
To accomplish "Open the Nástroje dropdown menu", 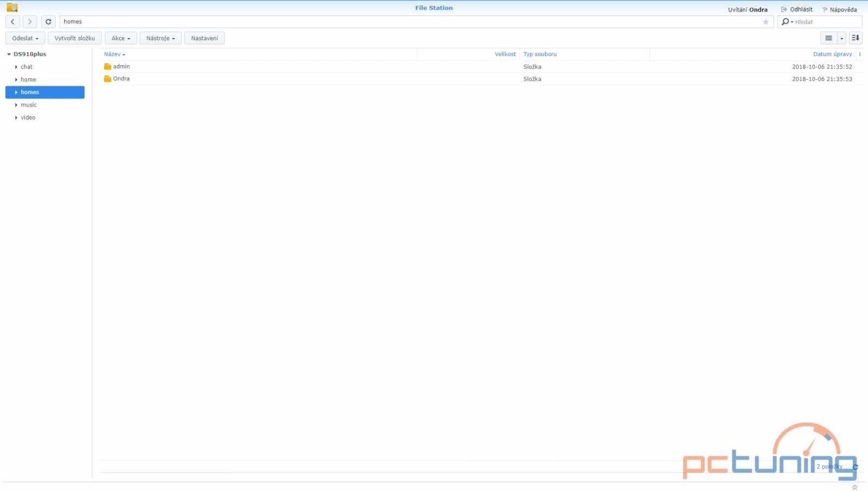I will tap(161, 38).
